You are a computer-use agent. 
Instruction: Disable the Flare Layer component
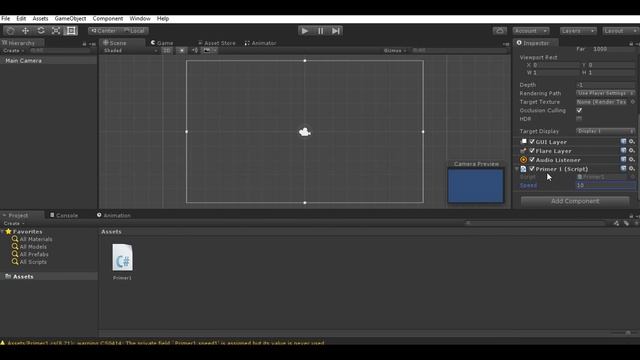coord(532,151)
